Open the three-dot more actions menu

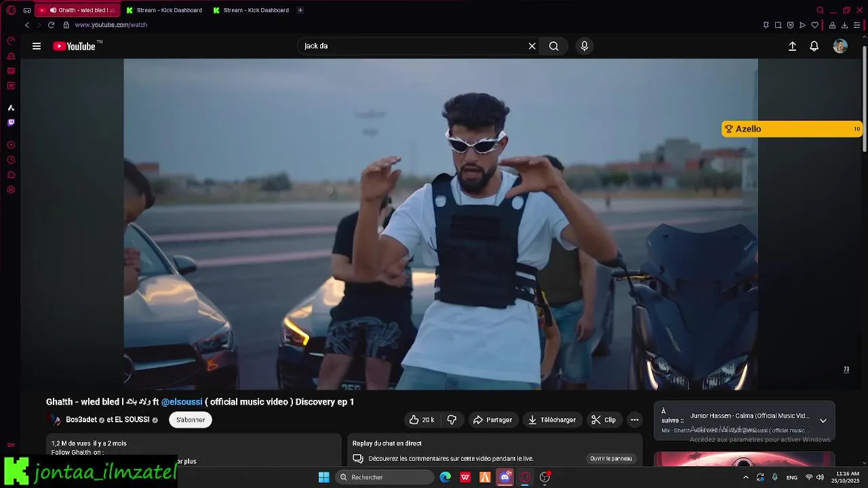pos(635,420)
